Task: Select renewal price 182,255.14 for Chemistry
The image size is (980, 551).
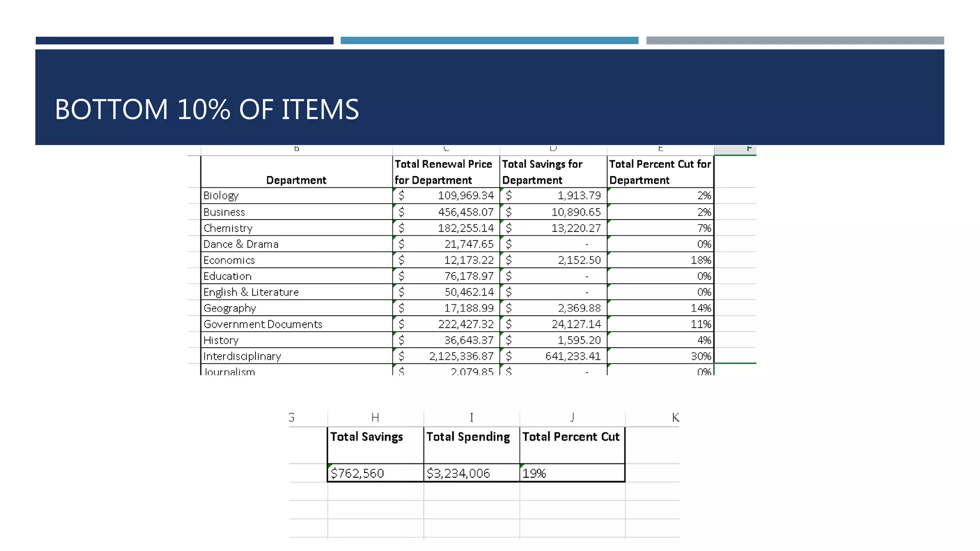Action: coord(446,228)
